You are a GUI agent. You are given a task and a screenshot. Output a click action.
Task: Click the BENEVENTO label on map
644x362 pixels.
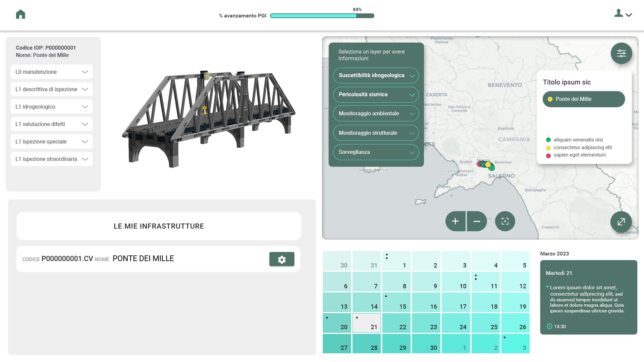[505, 85]
